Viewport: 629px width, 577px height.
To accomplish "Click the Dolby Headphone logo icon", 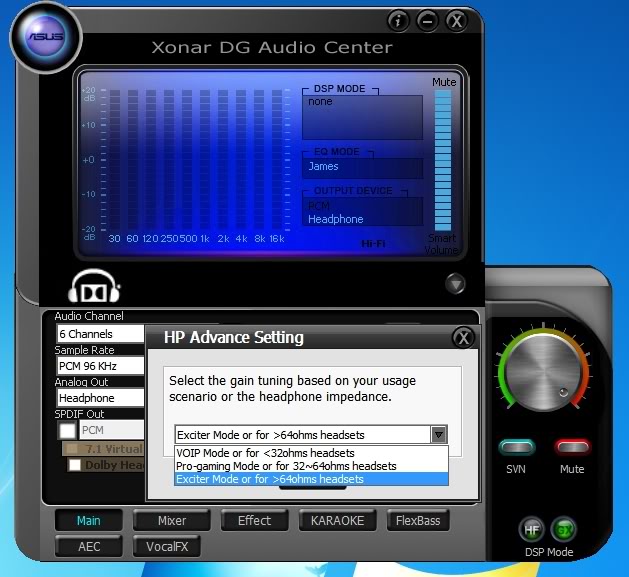I will [94, 286].
